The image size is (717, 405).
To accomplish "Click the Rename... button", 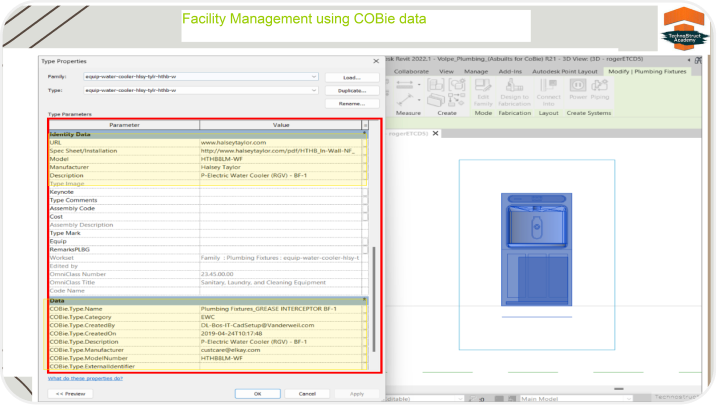I will pyautogui.click(x=352, y=104).
